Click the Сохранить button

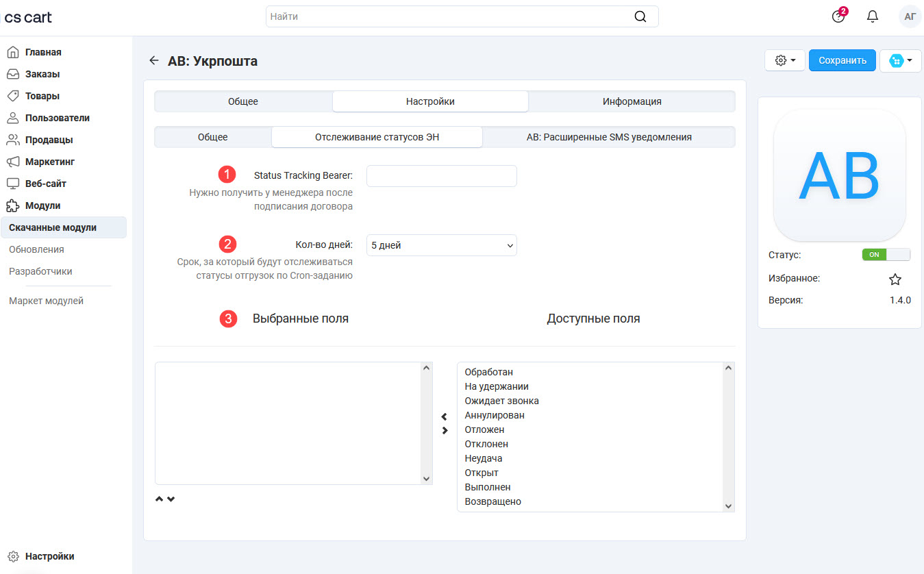tap(842, 60)
